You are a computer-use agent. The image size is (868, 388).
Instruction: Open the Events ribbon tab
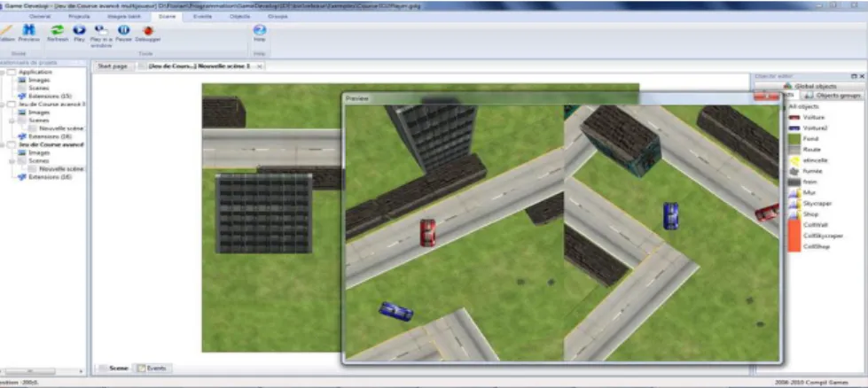pyautogui.click(x=202, y=17)
